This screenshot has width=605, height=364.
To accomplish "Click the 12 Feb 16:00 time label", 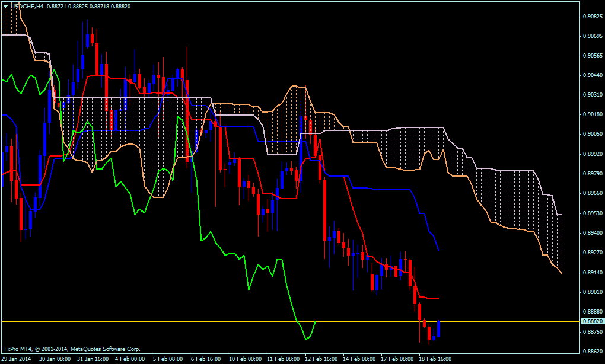I will pyautogui.click(x=321, y=359).
